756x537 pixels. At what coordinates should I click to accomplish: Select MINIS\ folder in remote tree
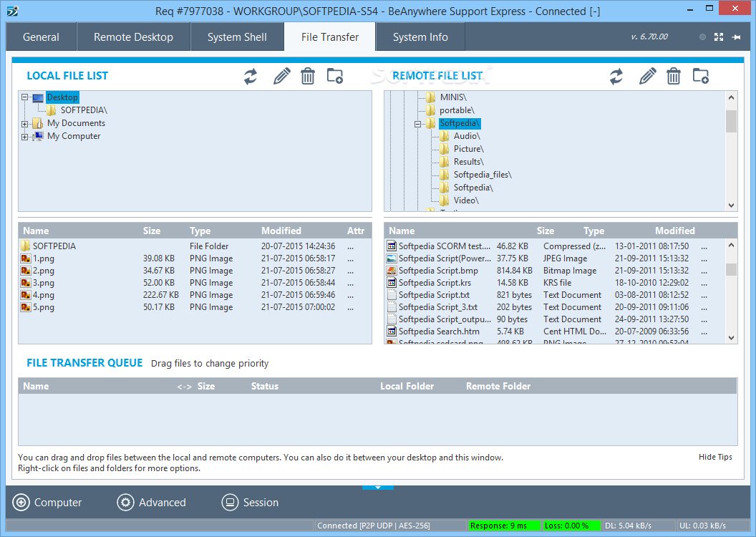coord(453,97)
